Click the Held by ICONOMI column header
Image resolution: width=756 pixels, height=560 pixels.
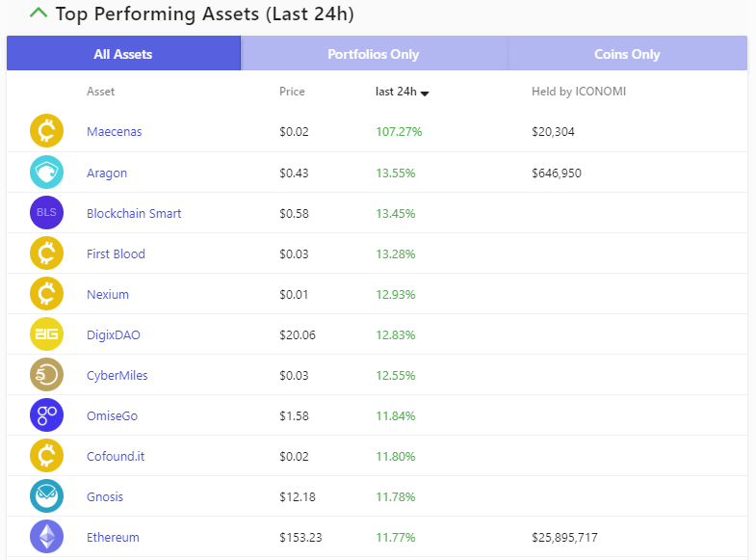coord(580,93)
